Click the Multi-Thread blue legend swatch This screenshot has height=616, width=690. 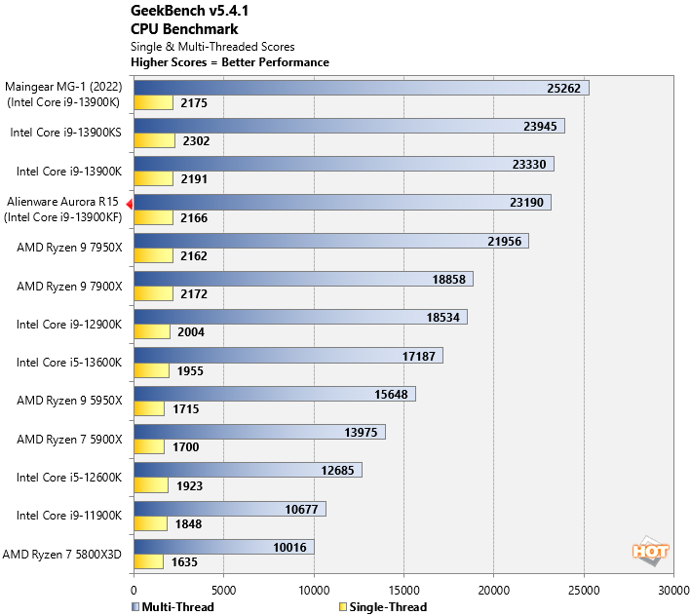point(135,607)
